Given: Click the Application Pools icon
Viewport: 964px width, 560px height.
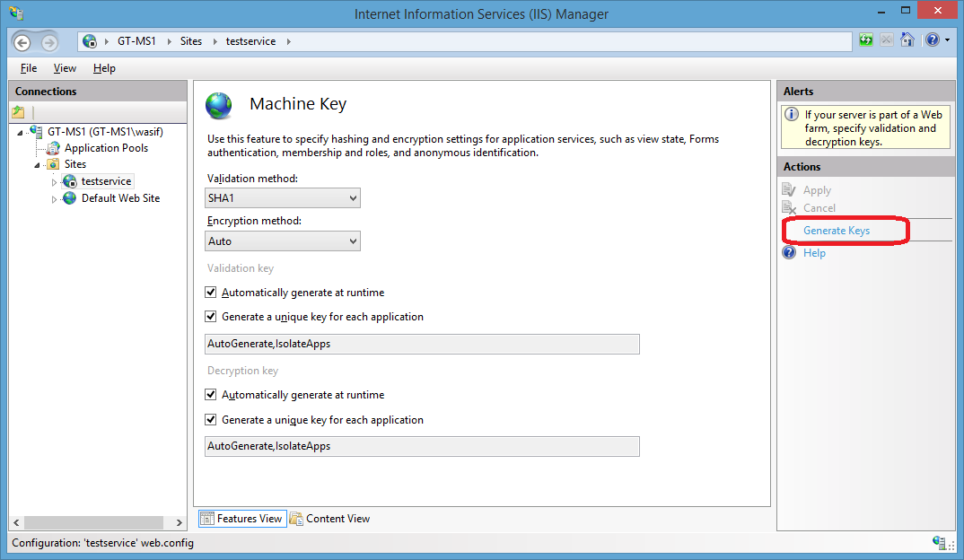Looking at the screenshot, I should pos(54,148).
